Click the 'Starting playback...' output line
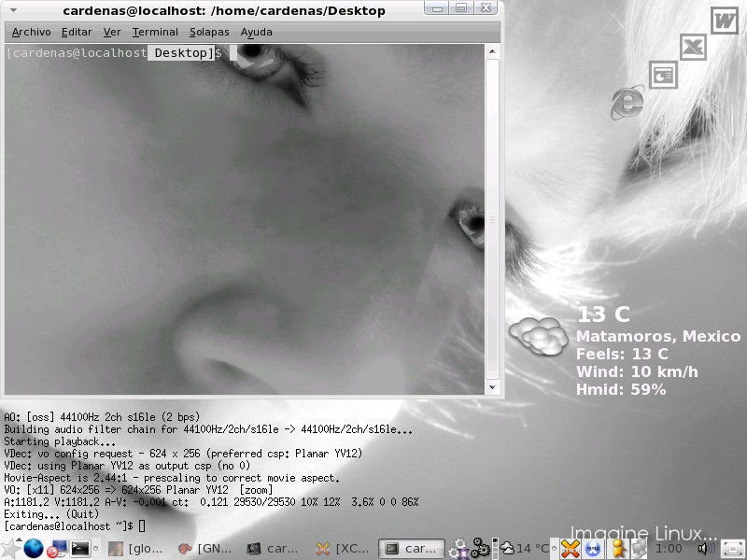Viewport: 747px width, 560px height. tap(60, 441)
